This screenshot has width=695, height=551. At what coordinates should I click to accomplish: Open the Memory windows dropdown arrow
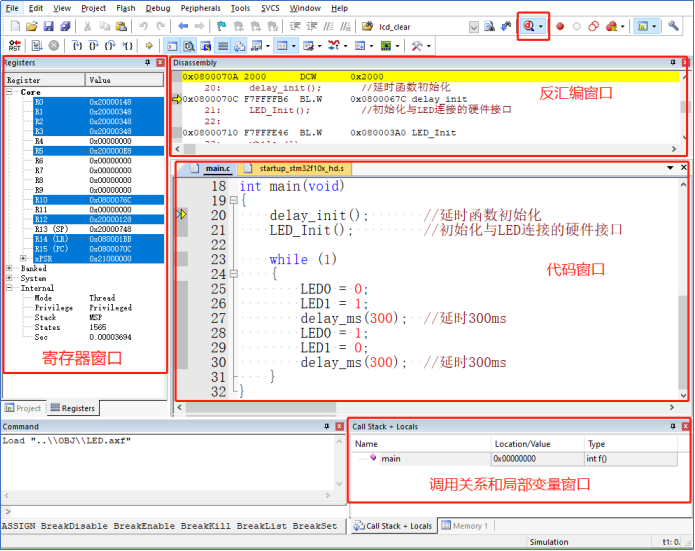coord(293,46)
